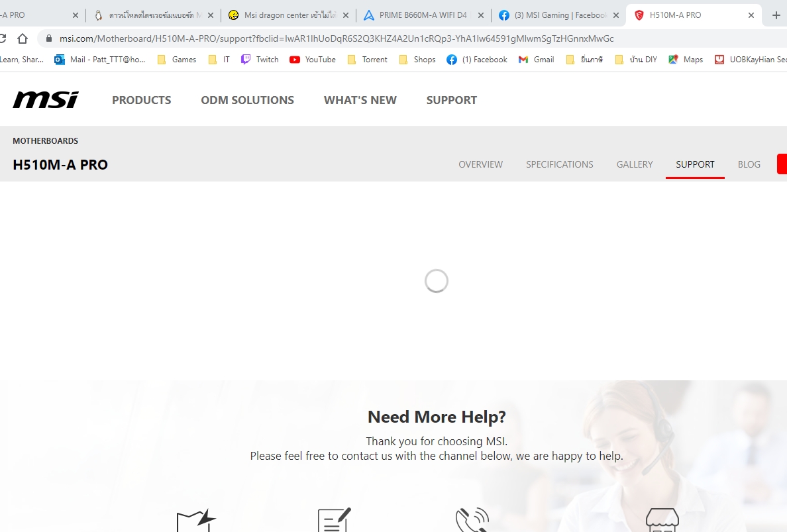Open the Shops bookmark folder
Viewport: 787px width, 532px height.
[x=417, y=59]
